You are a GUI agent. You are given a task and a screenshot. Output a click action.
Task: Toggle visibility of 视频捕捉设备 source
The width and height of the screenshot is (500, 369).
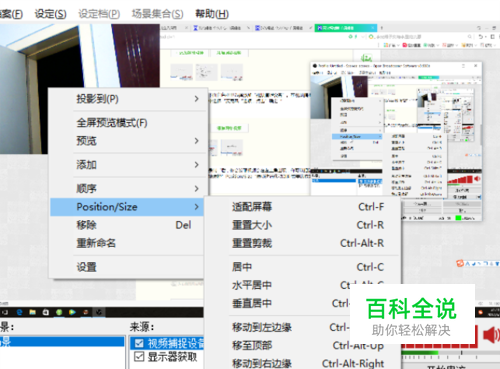tap(139, 343)
